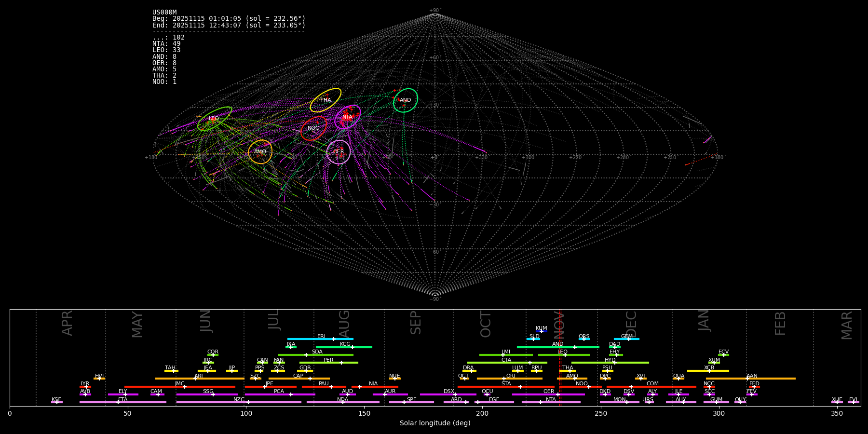Image resolution: width=868 pixels, height=434 pixels.
Task: Click the COM red bar in timeline
Action: pyautogui.click(x=652, y=387)
